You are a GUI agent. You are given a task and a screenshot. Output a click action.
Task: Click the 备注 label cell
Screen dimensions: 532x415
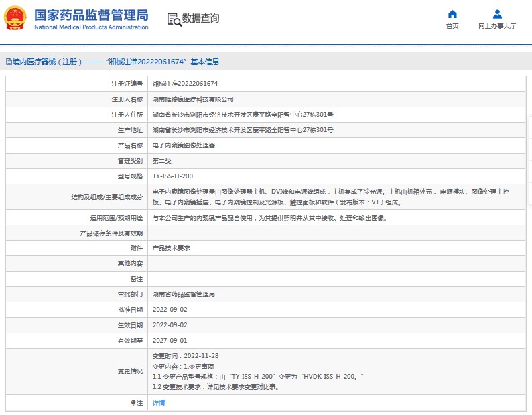coord(77,279)
